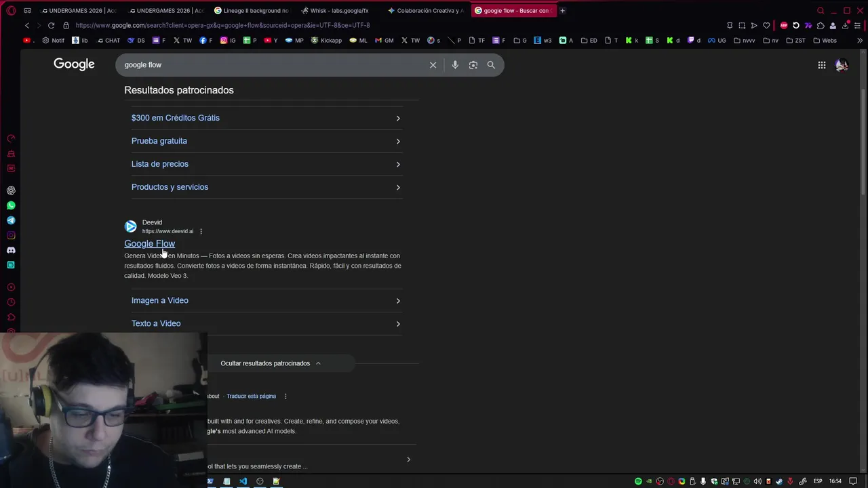
Task: Start voice search with the microphone icon
Action: click(455, 65)
